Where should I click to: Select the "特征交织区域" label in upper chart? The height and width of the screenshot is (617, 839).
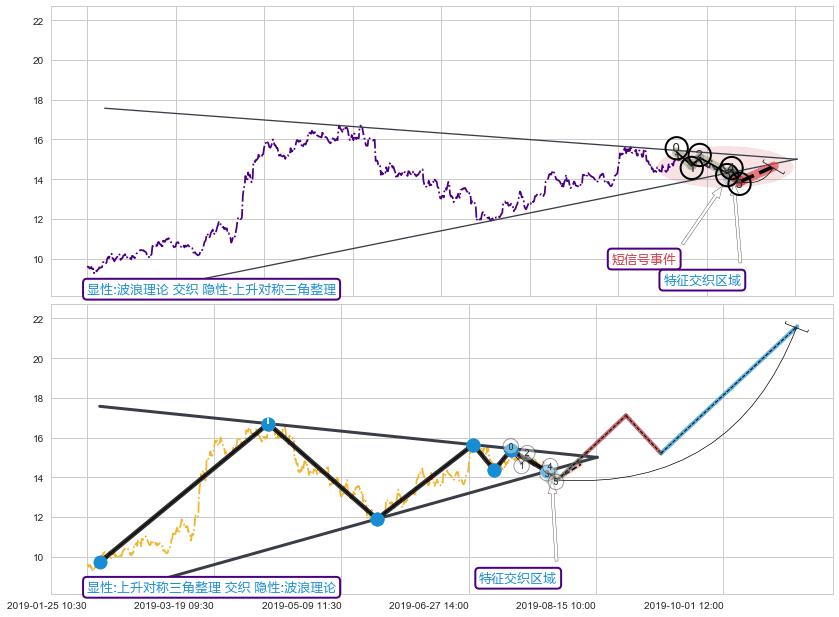click(703, 280)
